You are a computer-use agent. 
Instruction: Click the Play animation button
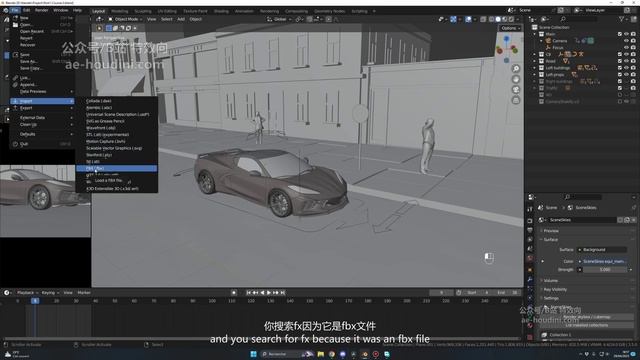pyautogui.click(x=269, y=293)
